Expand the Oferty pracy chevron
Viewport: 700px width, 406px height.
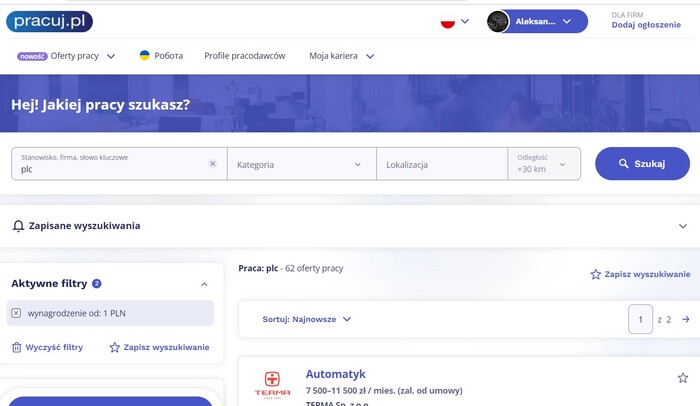[x=111, y=56]
